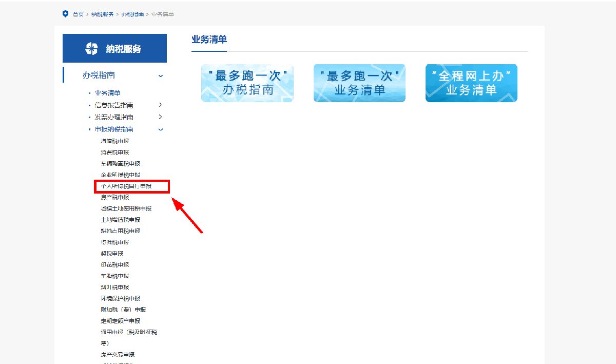Go to 首页 in the breadcrumb
Viewport: 616px width, 364px height.
click(x=78, y=14)
